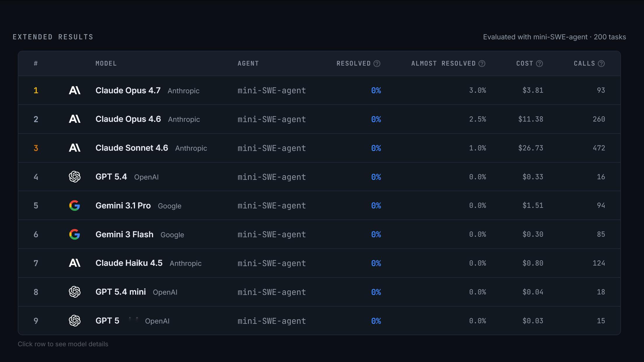Click the # rank column header
This screenshot has width=644, height=362.
36,64
